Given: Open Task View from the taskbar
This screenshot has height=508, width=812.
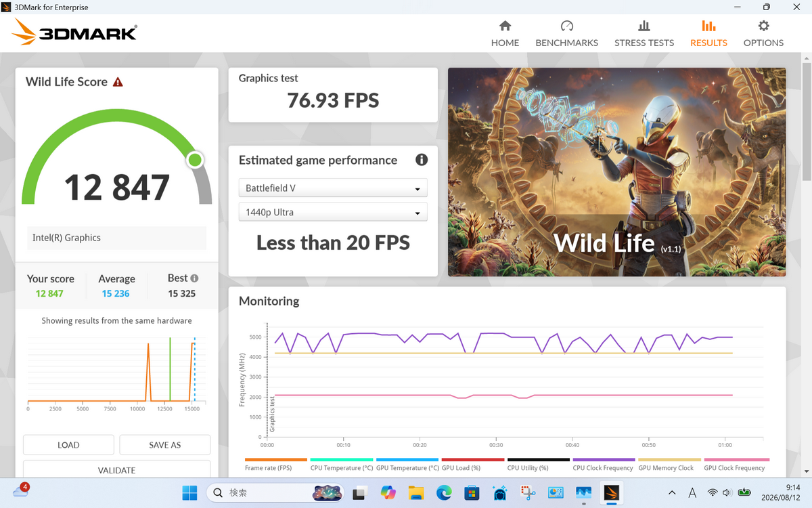Looking at the screenshot, I should (360, 493).
